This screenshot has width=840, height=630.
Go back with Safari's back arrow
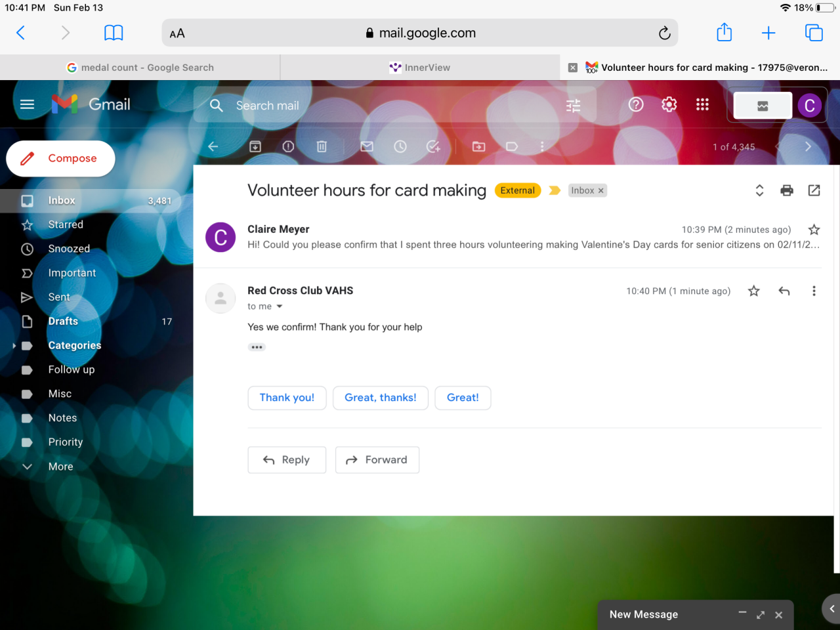[20, 33]
